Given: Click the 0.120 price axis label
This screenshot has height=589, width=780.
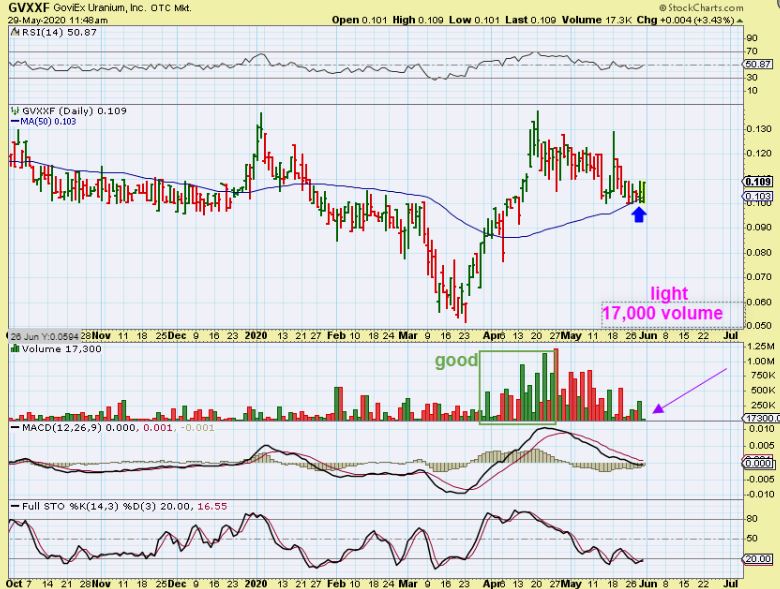Looking at the screenshot, I should click(x=758, y=153).
